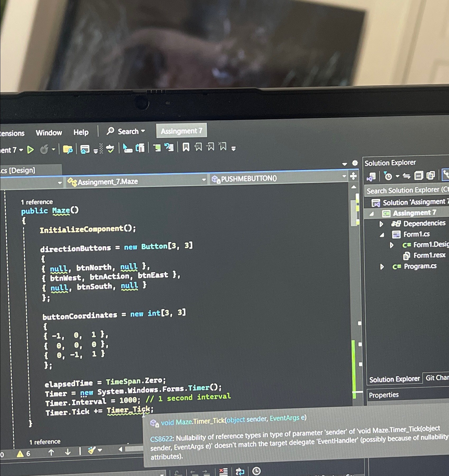Sync with active document arrows icon

[x=407, y=176]
